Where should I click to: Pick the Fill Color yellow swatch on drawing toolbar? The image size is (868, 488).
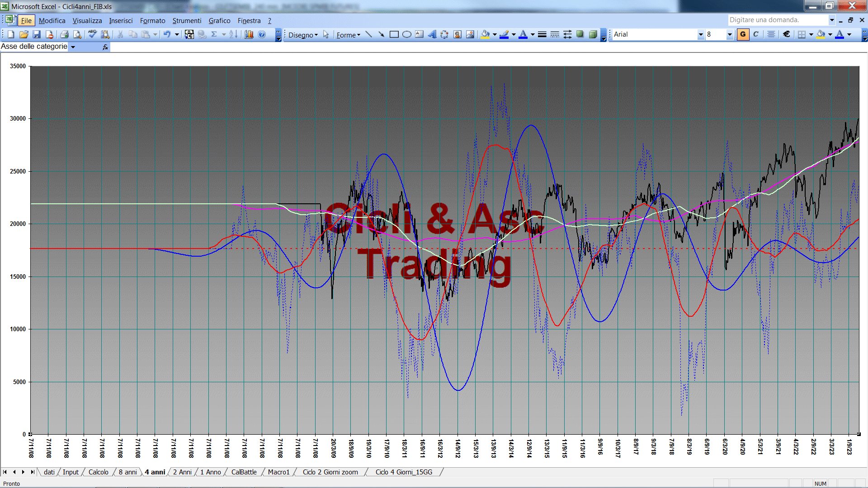tap(486, 34)
